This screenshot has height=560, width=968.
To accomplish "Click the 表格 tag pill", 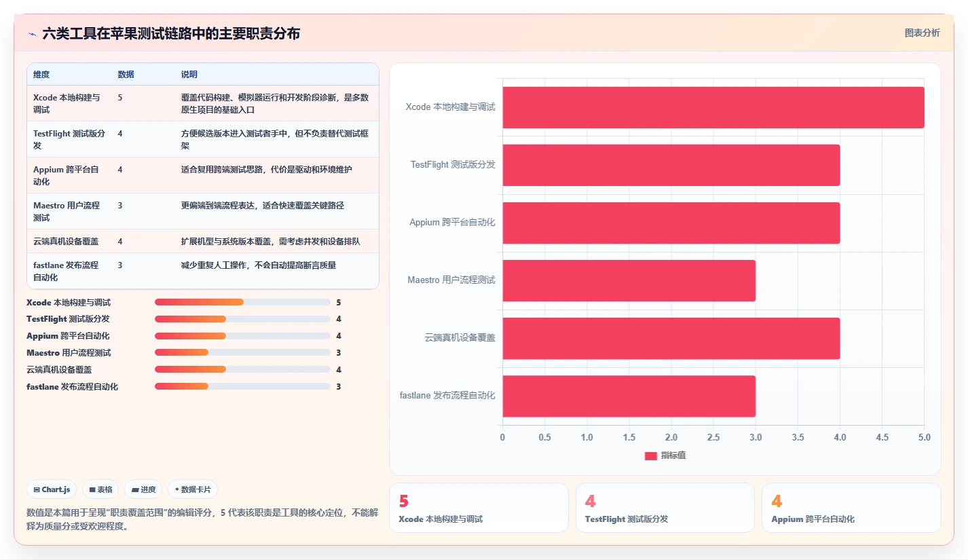I will tap(100, 489).
